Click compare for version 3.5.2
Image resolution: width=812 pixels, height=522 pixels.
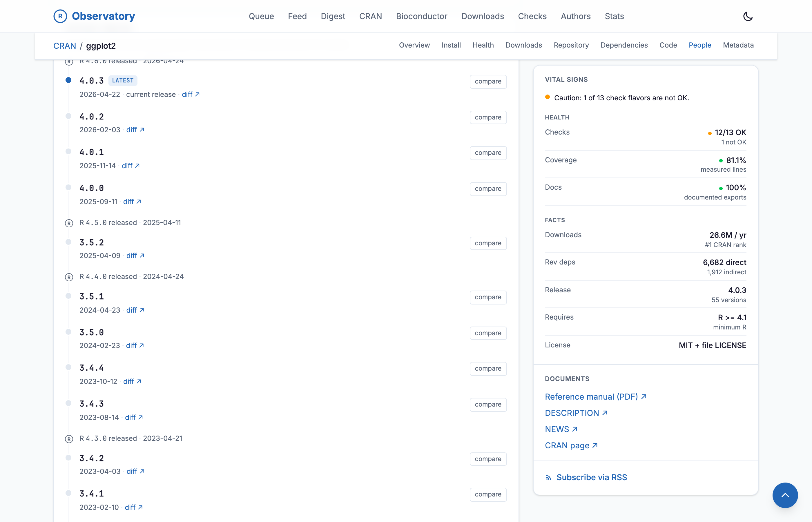[x=488, y=243]
